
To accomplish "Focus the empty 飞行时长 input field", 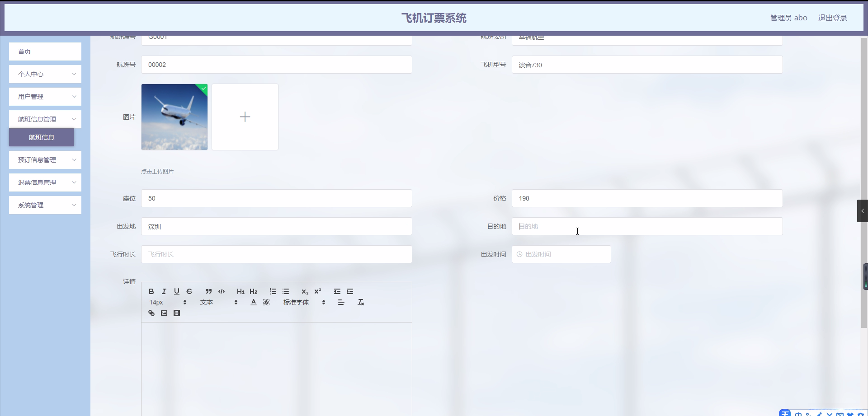I will [277, 254].
